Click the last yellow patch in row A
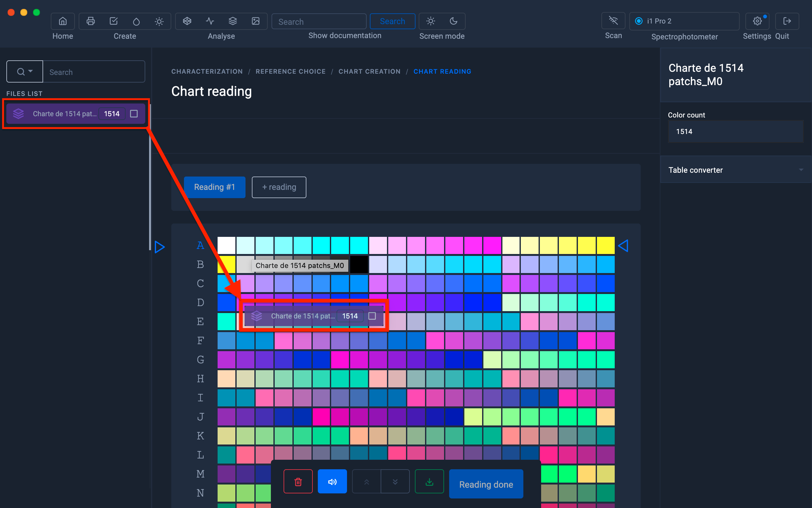This screenshot has width=812, height=508. 606,246
